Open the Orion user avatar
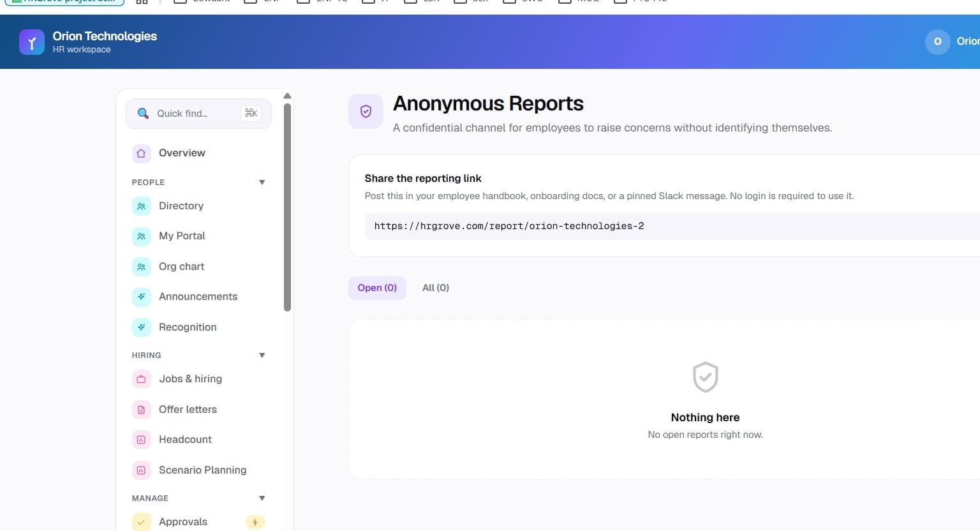The width and height of the screenshot is (980, 531). pos(937,41)
